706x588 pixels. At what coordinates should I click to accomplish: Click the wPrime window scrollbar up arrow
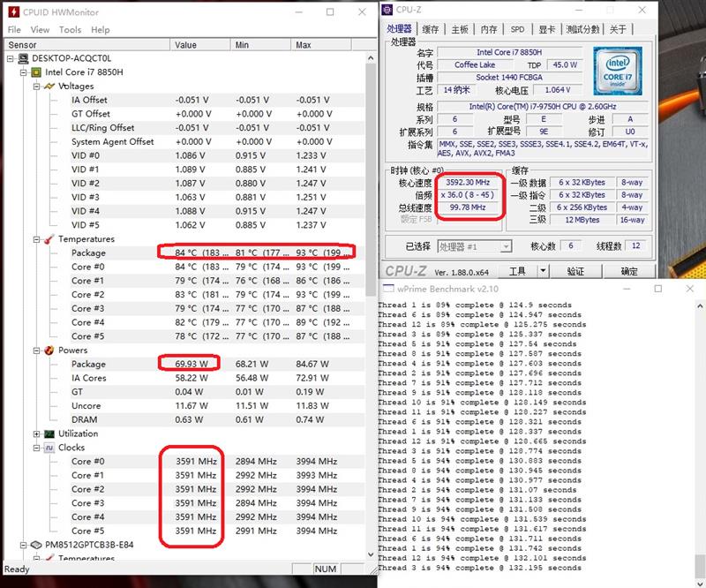700,306
